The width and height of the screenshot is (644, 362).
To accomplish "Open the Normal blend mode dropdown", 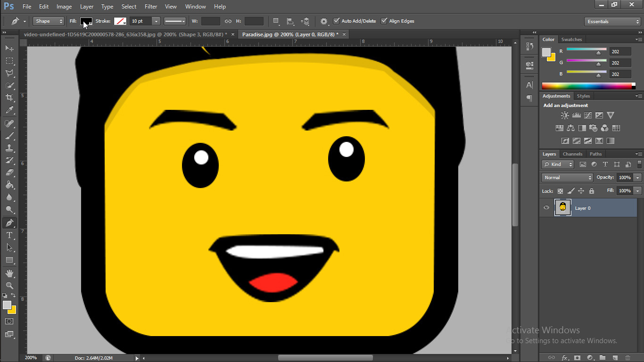I will (567, 177).
